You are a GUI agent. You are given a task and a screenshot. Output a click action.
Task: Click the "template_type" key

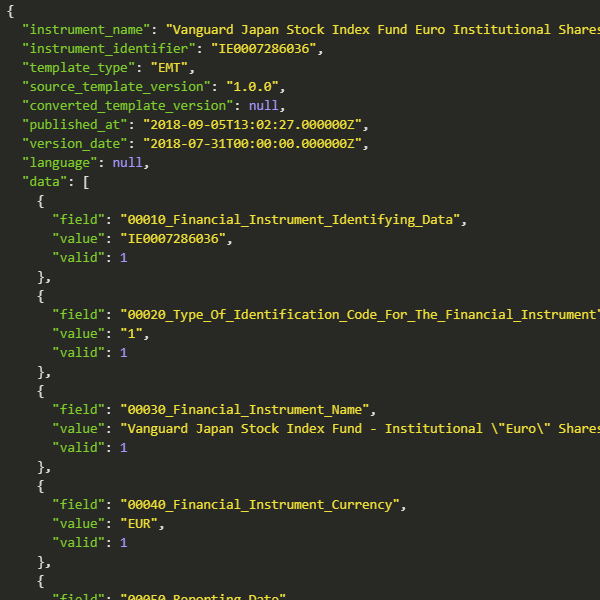[x=78, y=68]
